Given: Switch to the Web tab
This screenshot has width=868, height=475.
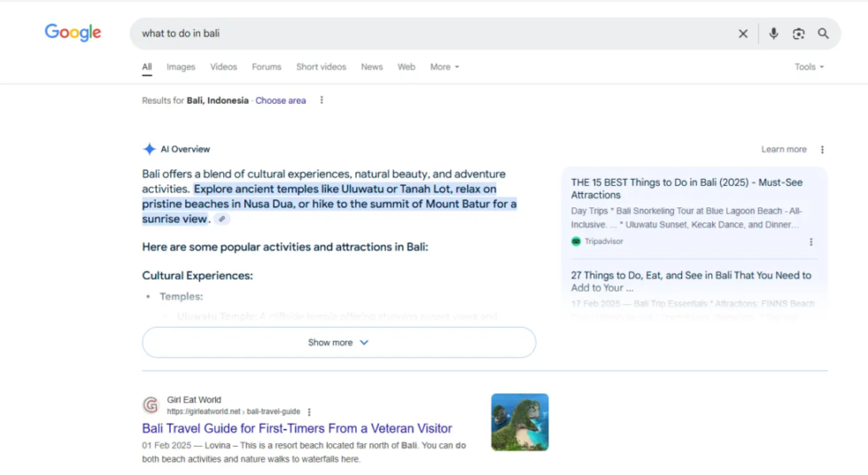Looking at the screenshot, I should coord(407,67).
